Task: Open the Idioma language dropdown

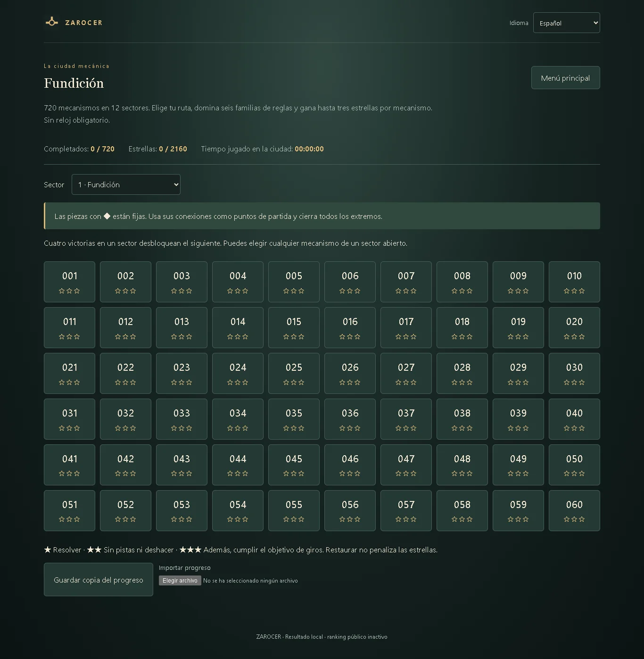Action: (566, 23)
